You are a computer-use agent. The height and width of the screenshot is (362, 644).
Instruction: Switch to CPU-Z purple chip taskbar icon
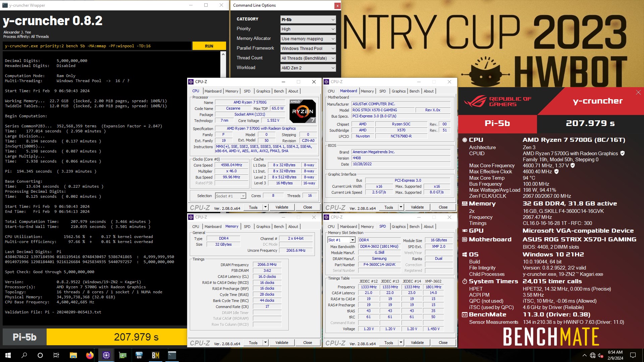106,355
